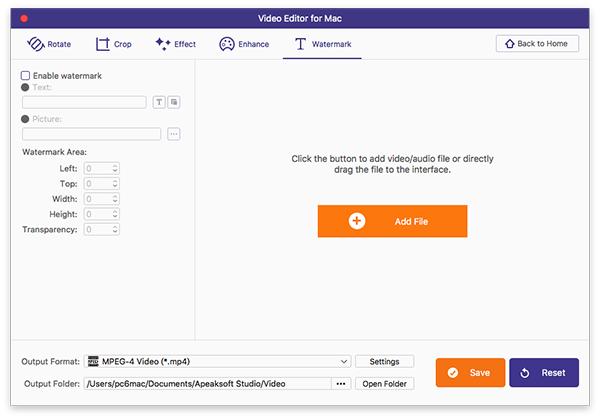Image resolution: width=600 pixels, height=419 pixels.
Task: Switch to the Effect tab
Action: click(176, 44)
